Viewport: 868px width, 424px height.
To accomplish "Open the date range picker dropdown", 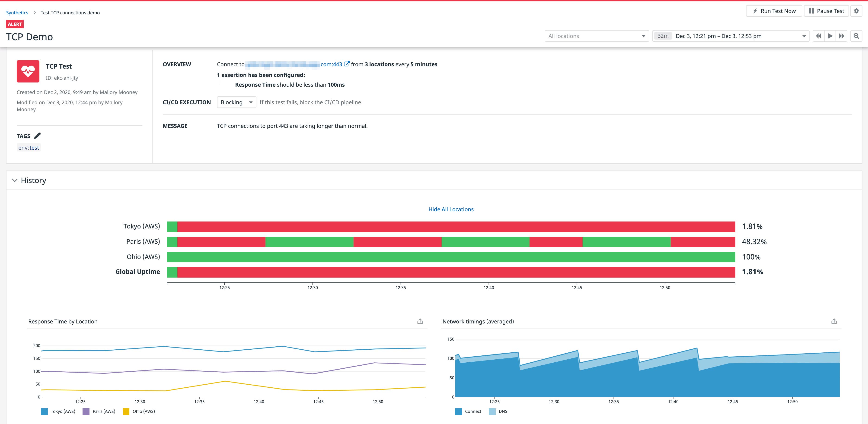I will [x=804, y=36].
